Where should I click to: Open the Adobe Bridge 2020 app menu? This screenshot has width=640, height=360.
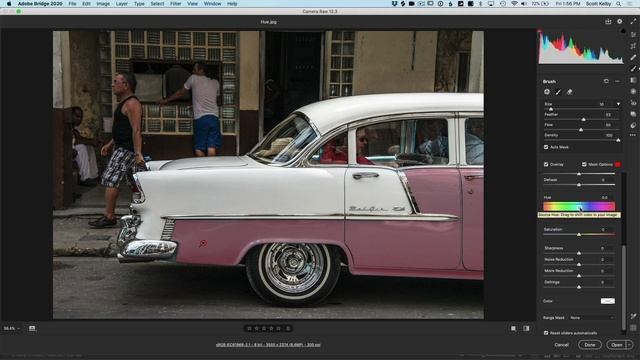(x=40, y=4)
